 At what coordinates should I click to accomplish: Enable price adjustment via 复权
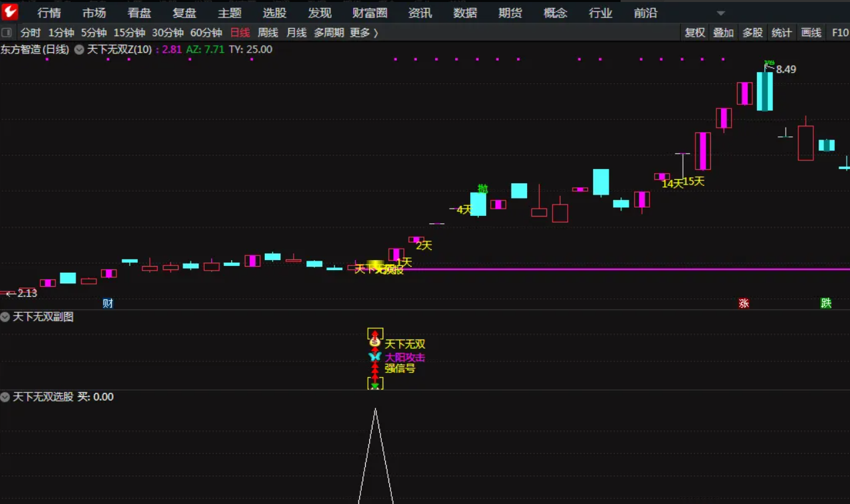click(694, 31)
